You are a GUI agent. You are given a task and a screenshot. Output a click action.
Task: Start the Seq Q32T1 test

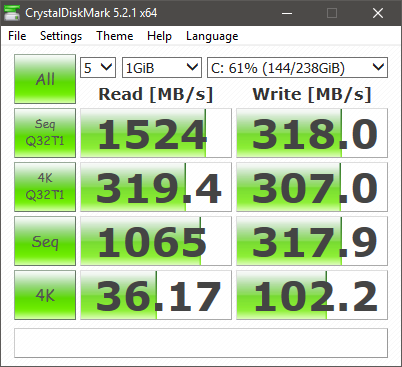coord(45,133)
